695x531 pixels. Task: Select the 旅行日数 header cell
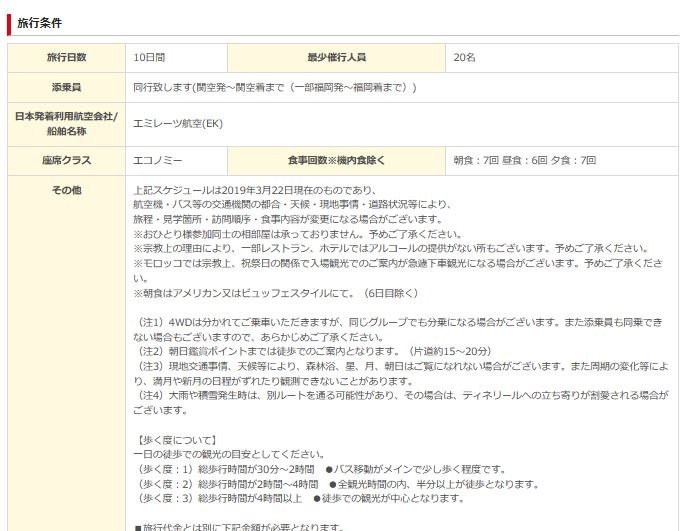(66, 57)
